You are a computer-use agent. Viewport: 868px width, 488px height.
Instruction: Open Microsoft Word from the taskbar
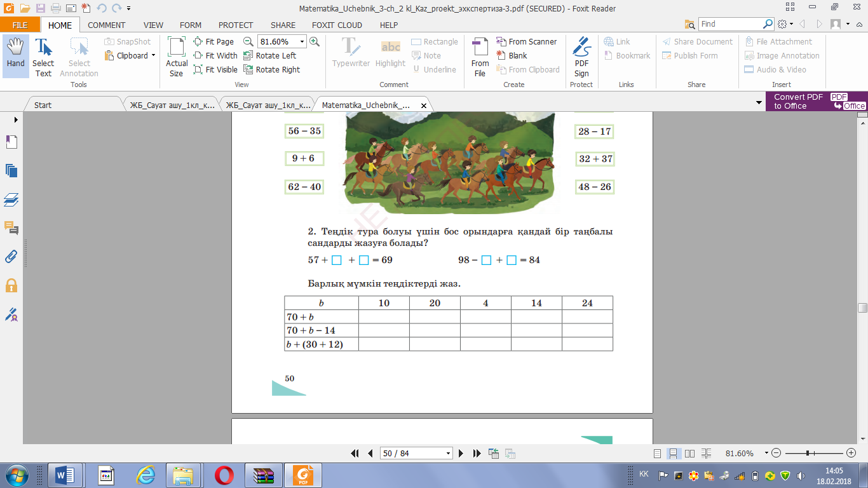65,475
